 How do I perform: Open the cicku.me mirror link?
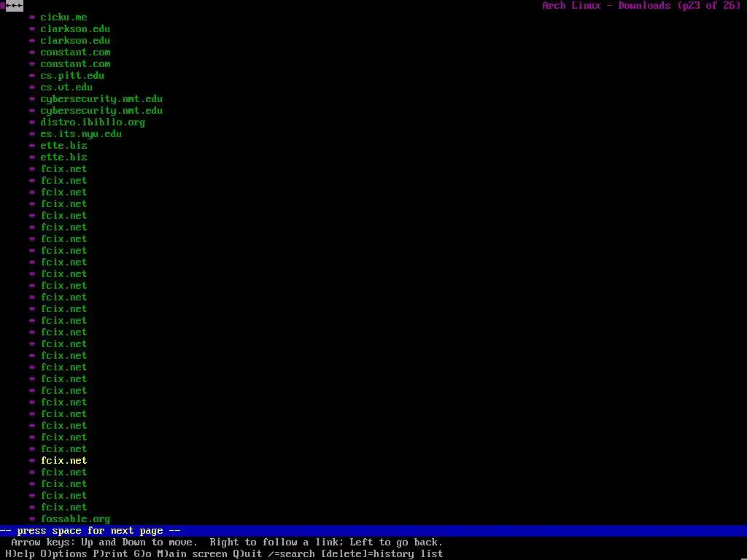[64, 17]
